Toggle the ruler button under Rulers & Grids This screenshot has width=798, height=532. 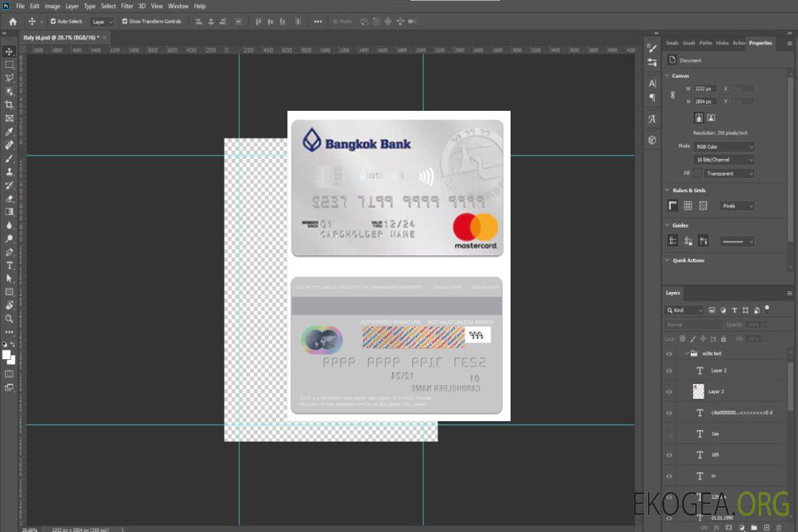(x=673, y=205)
